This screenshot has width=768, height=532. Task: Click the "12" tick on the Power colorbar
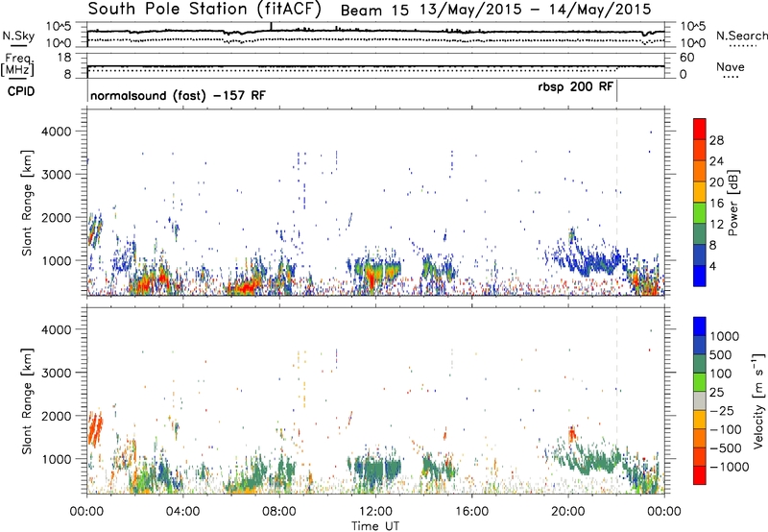[x=716, y=225]
